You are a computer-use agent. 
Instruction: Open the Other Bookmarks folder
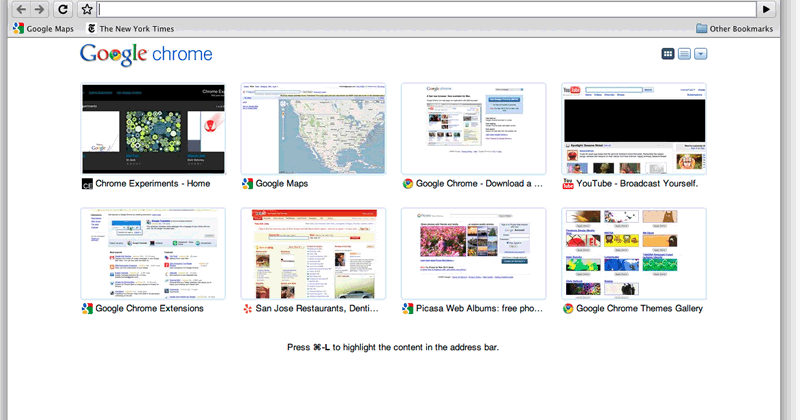(x=735, y=29)
